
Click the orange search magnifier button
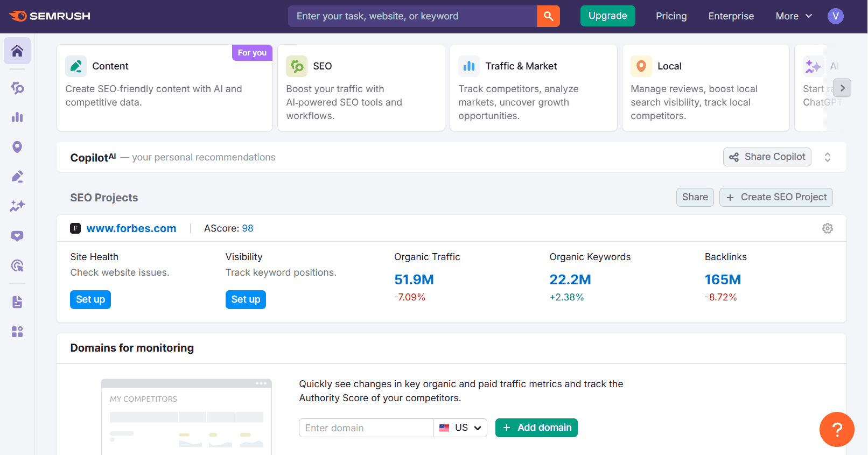click(548, 16)
